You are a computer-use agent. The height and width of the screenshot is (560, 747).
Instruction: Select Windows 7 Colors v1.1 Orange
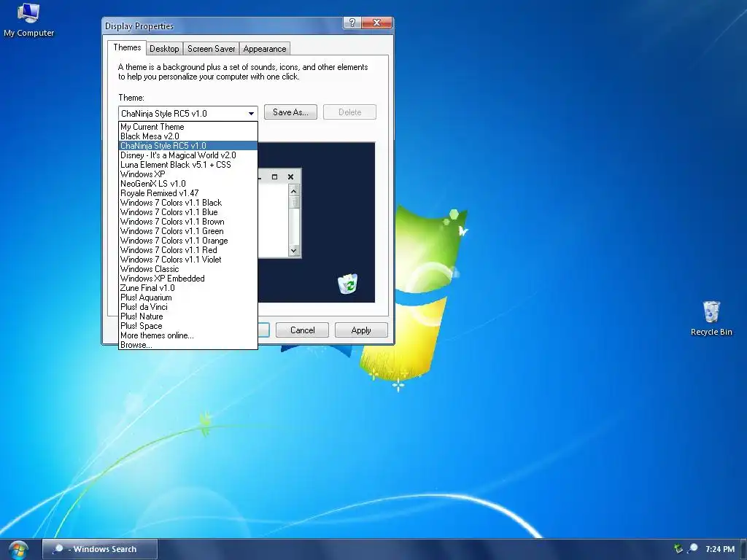187,241
